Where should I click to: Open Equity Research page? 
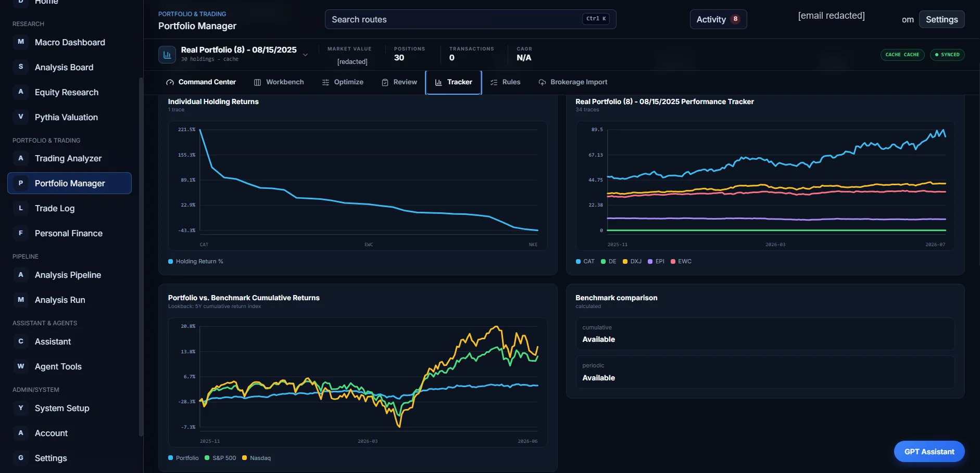click(x=70, y=92)
